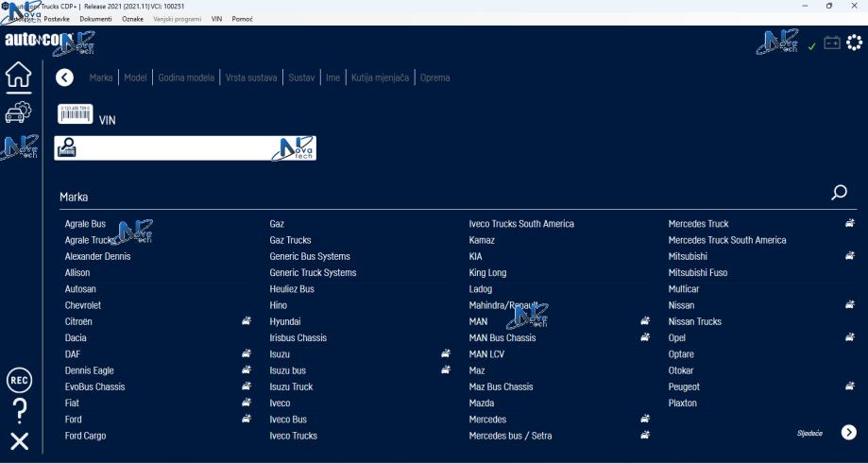Open the VIN menu

216,19
